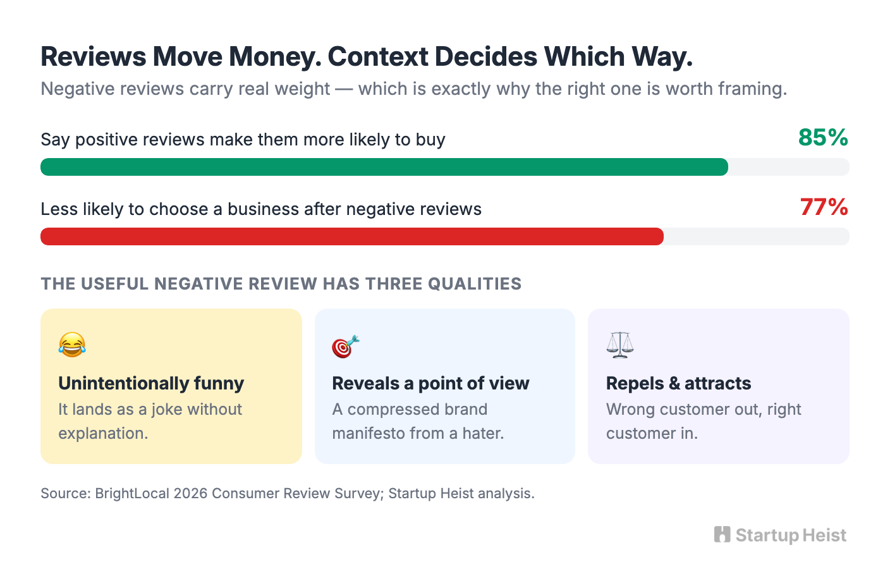Click the Three Qualities section heading
Viewport: 890px width, 588px height.
[281, 284]
